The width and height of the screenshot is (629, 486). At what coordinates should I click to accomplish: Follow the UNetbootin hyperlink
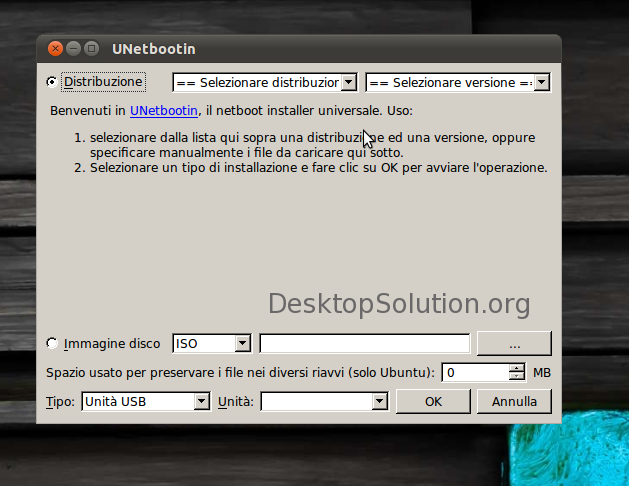coord(164,111)
